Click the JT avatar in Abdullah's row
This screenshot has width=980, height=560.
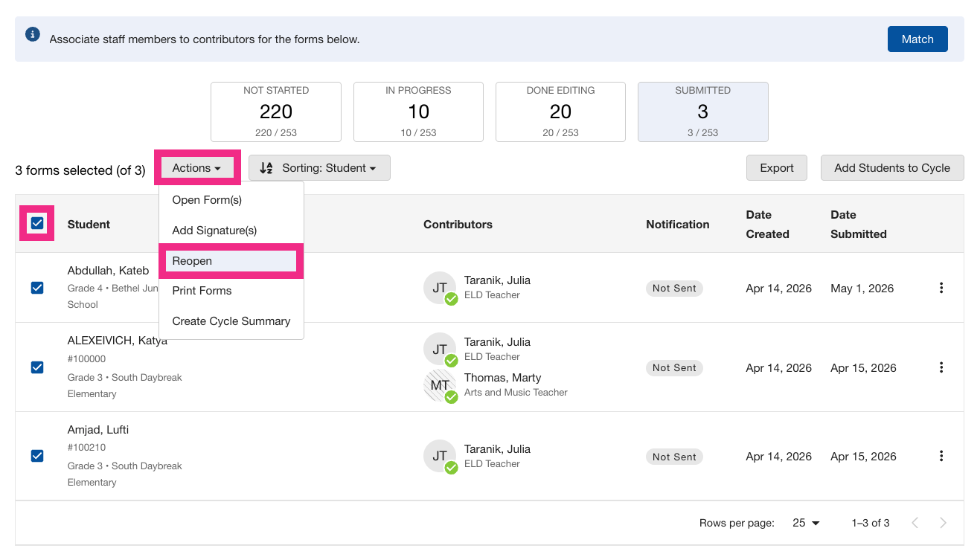(x=440, y=288)
